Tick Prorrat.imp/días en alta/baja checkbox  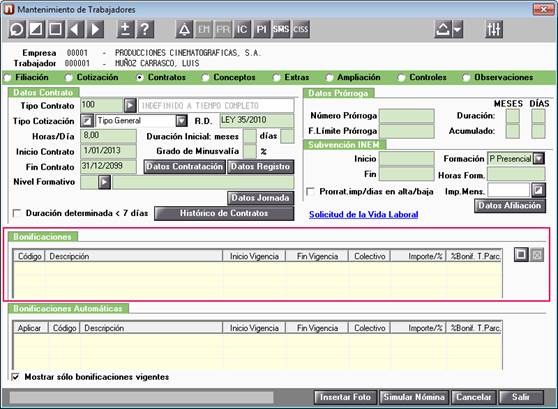[x=310, y=192]
